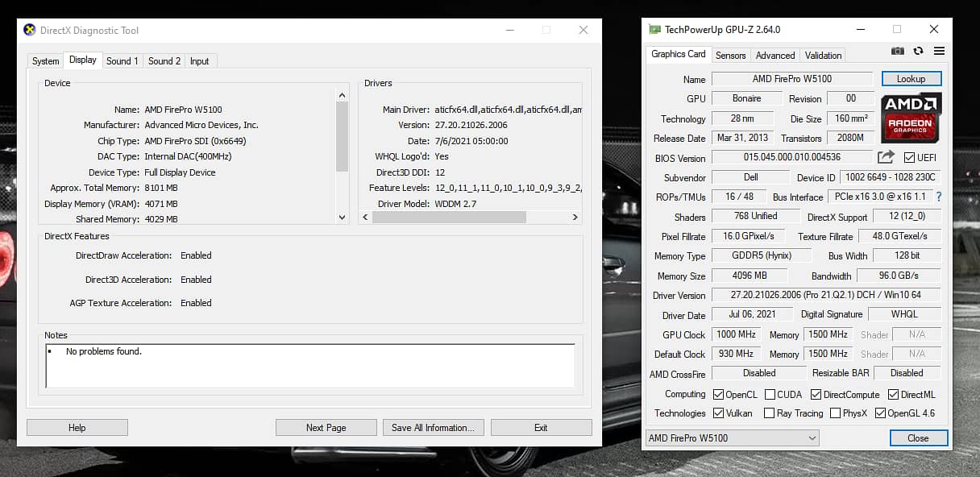
Task: Click the Lookup button
Action: 911,79
